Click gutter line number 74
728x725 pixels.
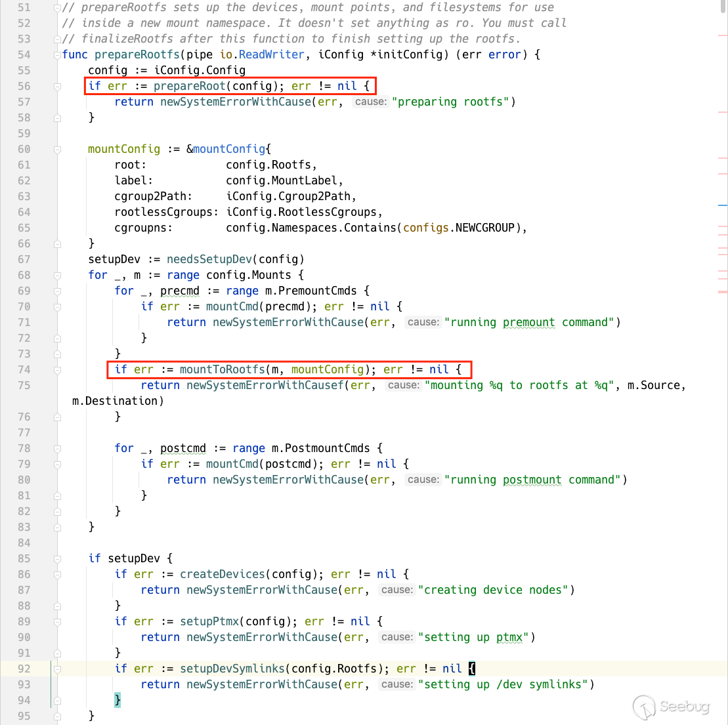pyautogui.click(x=24, y=370)
